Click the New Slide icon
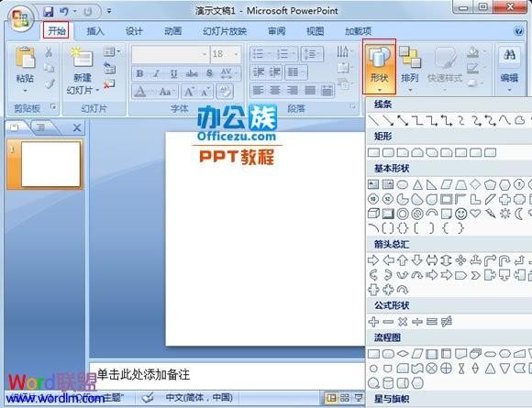This screenshot has height=408, width=532. (83, 58)
